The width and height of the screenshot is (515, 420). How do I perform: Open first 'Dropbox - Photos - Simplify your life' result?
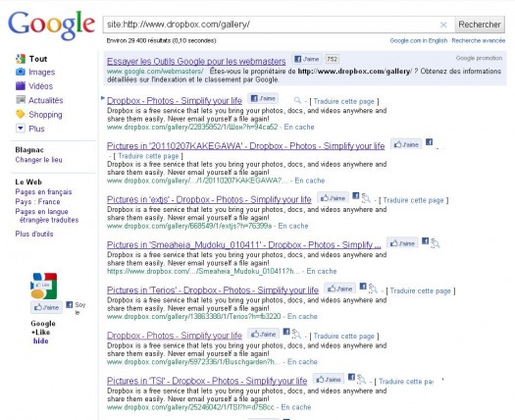[175, 100]
